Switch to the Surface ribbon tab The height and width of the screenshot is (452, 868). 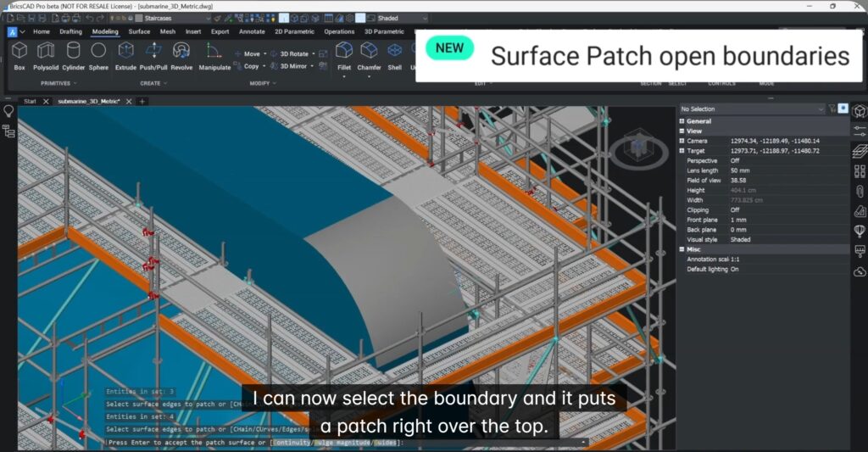point(140,31)
